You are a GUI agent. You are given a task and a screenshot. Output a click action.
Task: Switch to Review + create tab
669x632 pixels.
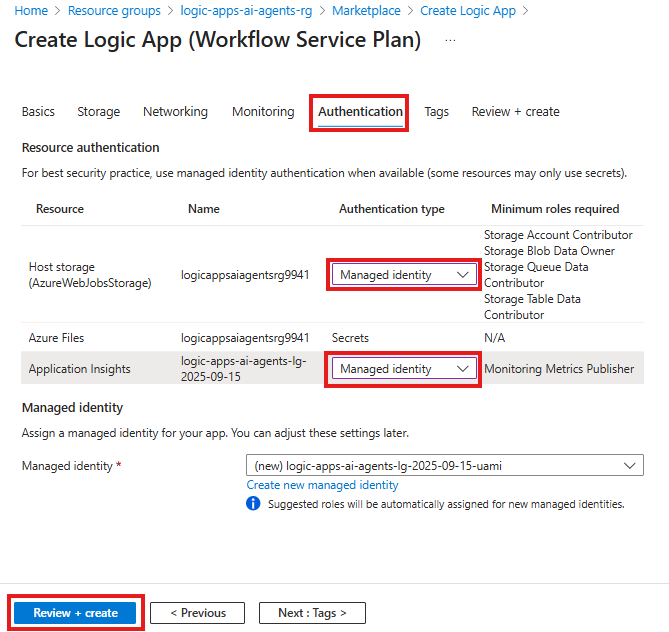[515, 112]
